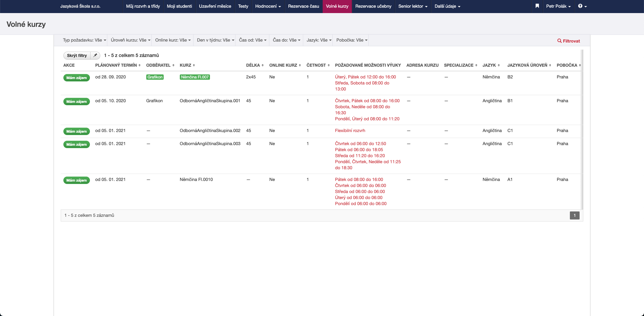This screenshot has height=316, width=644.
Task: Open Rezervace času page
Action: 304,6
